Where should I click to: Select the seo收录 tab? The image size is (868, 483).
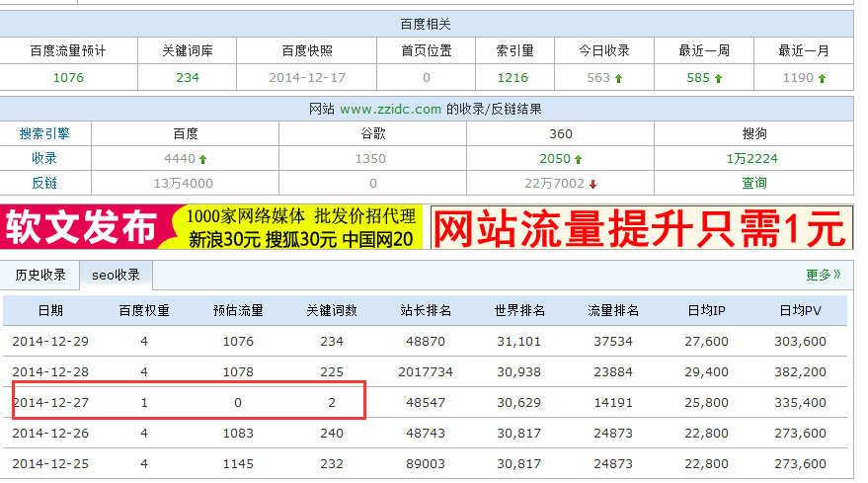[117, 275]
